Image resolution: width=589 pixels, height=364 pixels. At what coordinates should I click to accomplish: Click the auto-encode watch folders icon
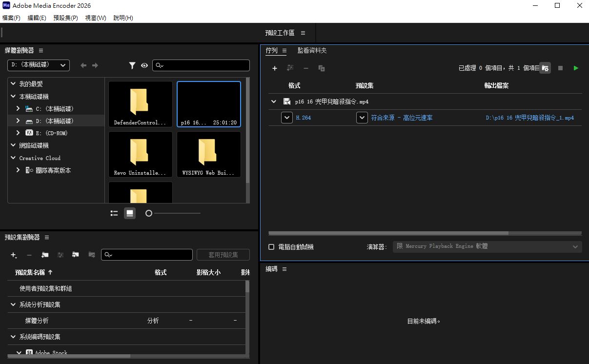(546, 68)
